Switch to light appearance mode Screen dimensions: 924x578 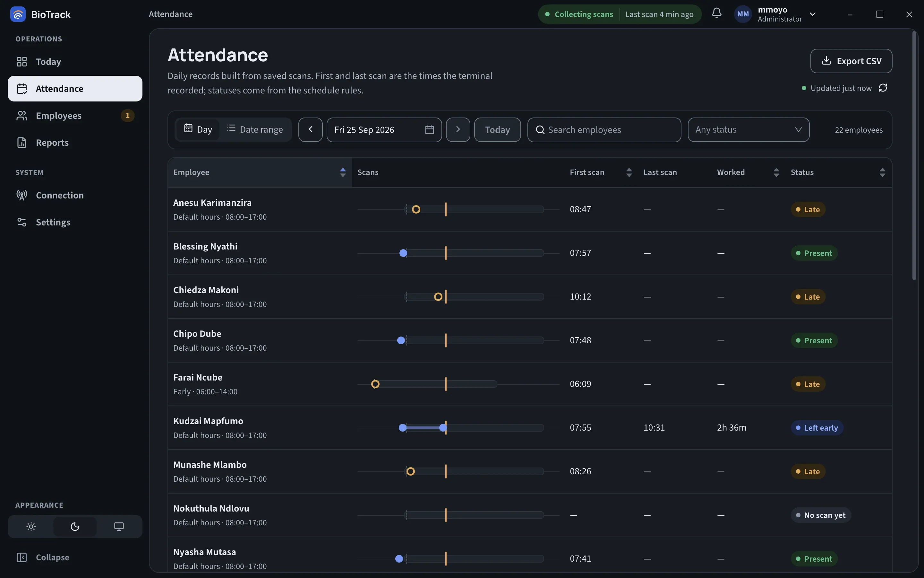[31, 526]
